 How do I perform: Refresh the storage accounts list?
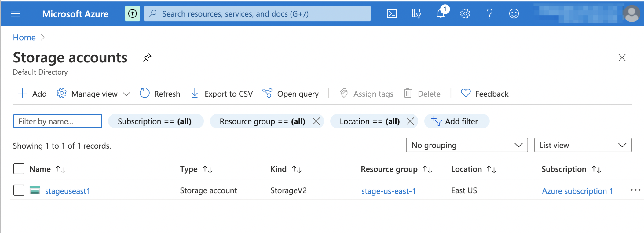160,94
